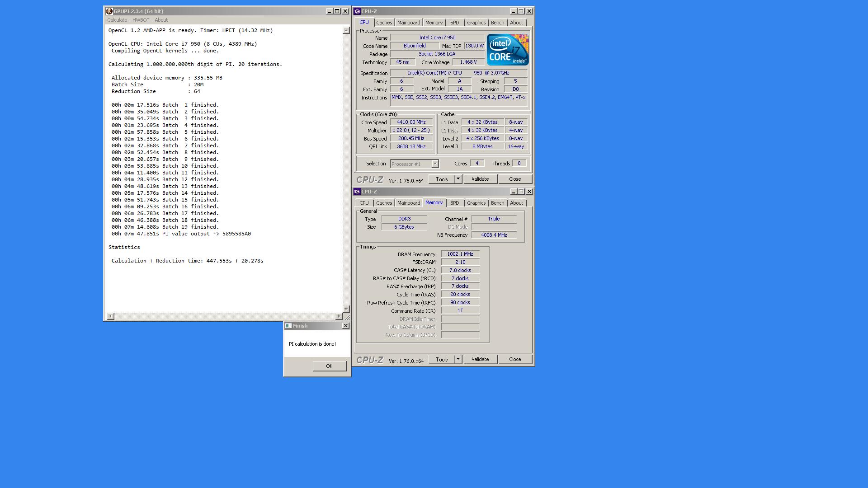Open the Processor #1 selection dropdown
This screenshot has width=868, height=488.
point(415,164)
